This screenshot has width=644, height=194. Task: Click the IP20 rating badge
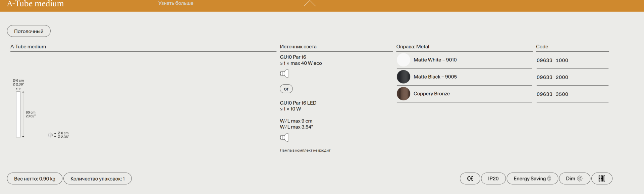click(x=493, y=179)
